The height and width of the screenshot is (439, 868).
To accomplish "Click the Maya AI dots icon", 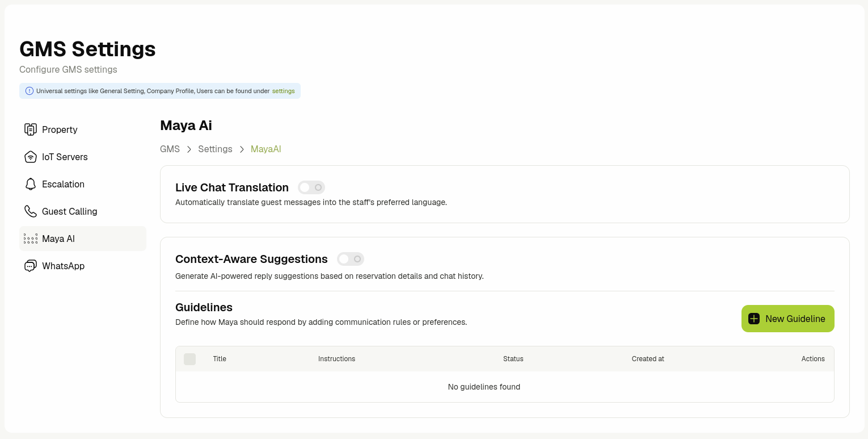I will click(x=31, y=239).
